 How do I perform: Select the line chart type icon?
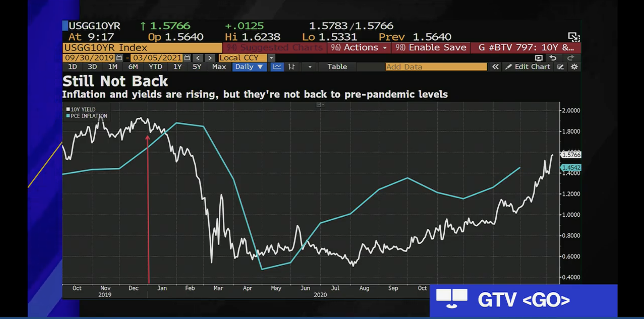[x=277, y=67]
